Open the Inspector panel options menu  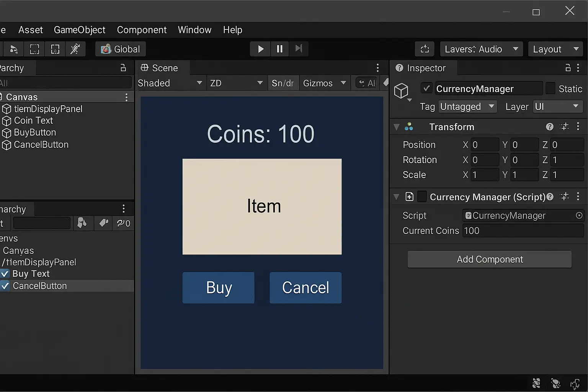(x=578, y=68)
